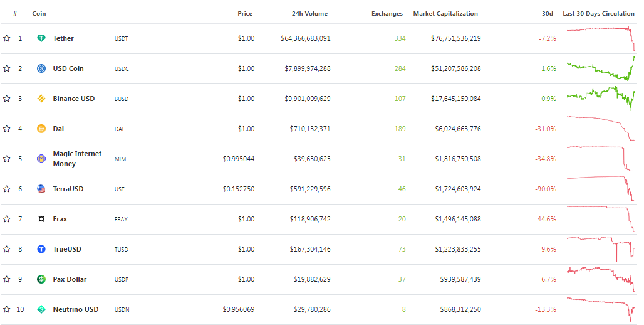Sort by 24h Volume header
644x325 pixels.
point(309,14)
